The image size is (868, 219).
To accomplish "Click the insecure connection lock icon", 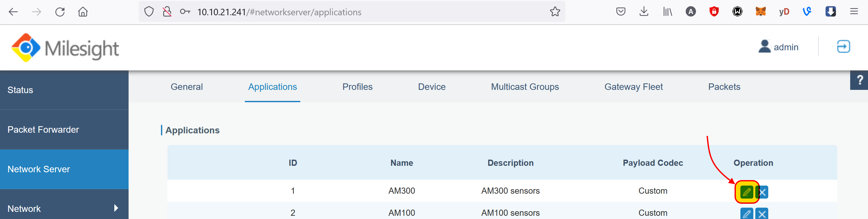I will (x=167, y=12).
